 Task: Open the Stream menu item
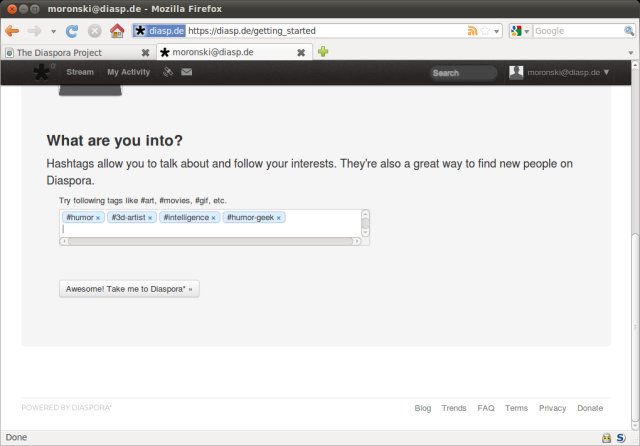pos(80,72)
